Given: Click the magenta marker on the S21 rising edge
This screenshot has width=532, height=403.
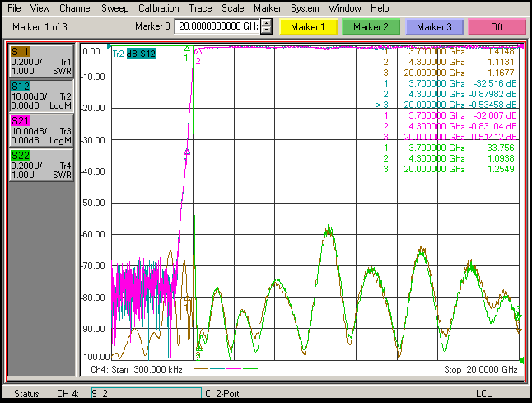Looking at the screenshot, I should click(187, 152).
